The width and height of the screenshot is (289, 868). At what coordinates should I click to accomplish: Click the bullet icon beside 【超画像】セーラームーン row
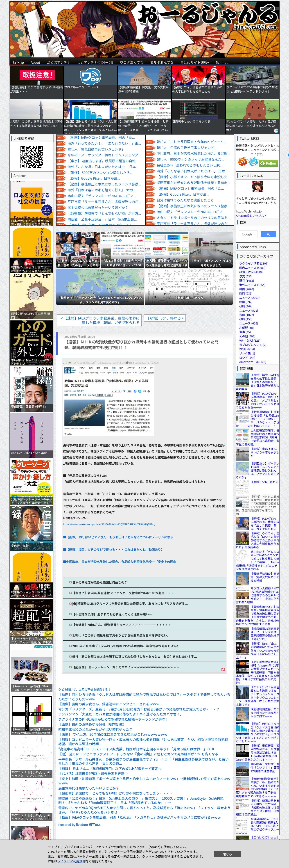click(x=70, y=667)
